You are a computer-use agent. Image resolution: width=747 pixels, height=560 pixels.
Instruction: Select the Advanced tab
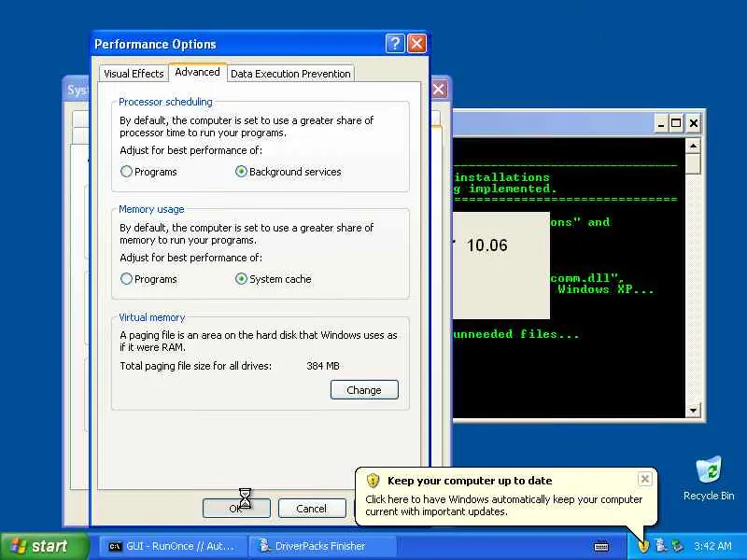pyautogui.click(x=197, y=72)
